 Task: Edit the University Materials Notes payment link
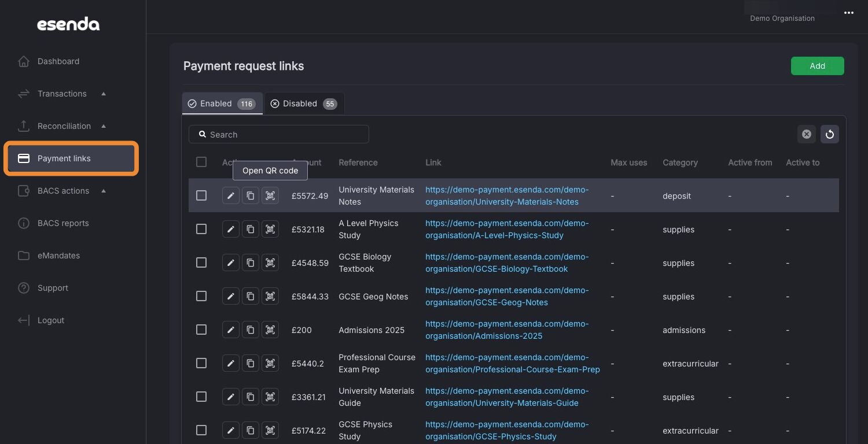pos(231,196)
